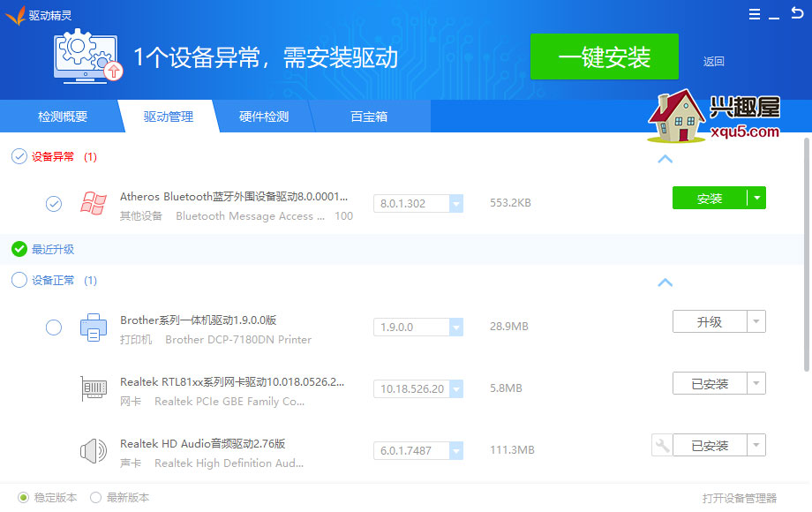Screen dimensions: 812x512
Task: Click 已安装 button for Realtek network card
Action: pyautogui.click(x=710, y=383)
